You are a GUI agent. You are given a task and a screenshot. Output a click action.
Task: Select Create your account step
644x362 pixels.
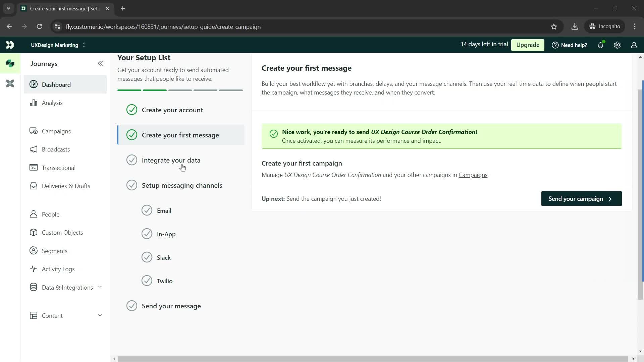point(181,110)
